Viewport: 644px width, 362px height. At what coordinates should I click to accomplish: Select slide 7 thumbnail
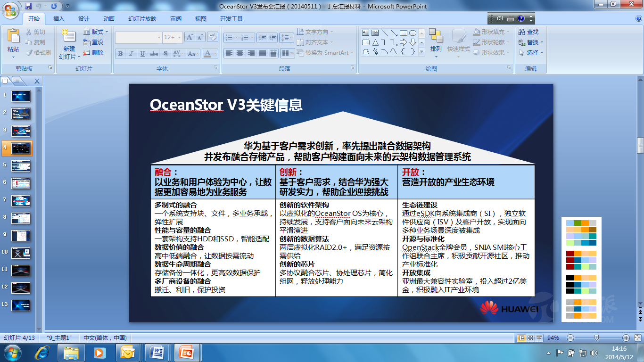click(x=21, y=201)
